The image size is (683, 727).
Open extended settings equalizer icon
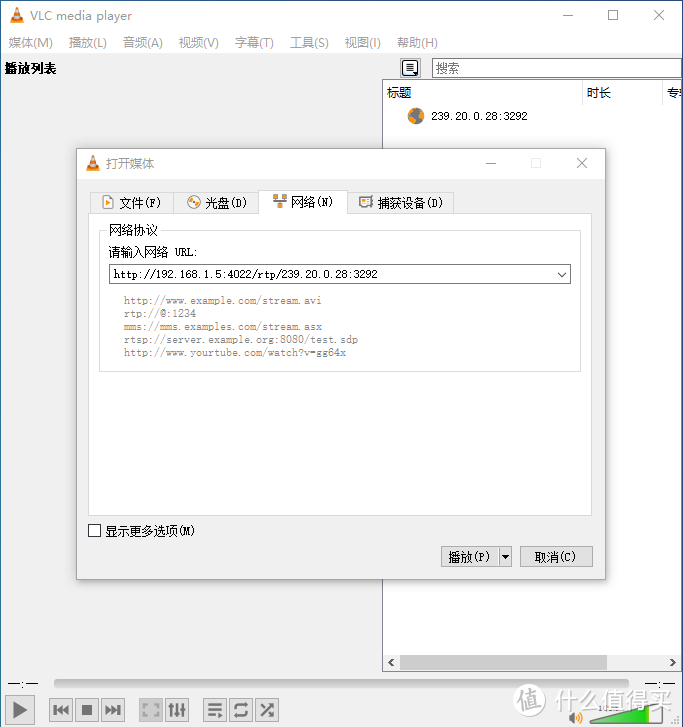pyautogui.click(x=177, y=710)
